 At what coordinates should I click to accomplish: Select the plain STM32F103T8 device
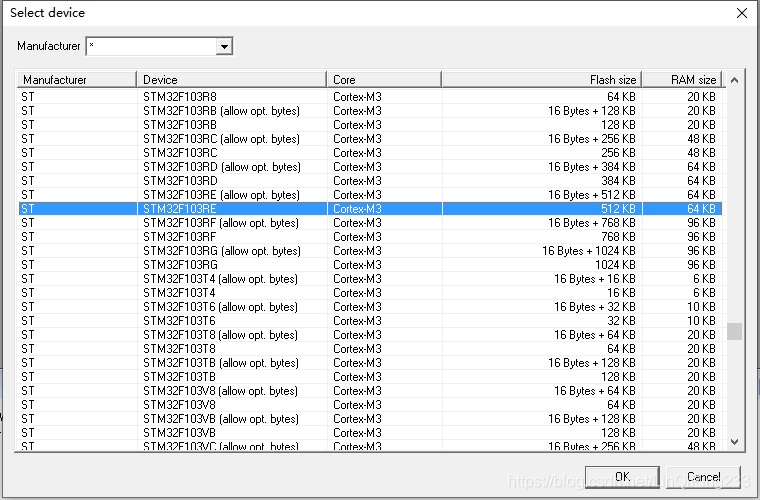[370, 349]
